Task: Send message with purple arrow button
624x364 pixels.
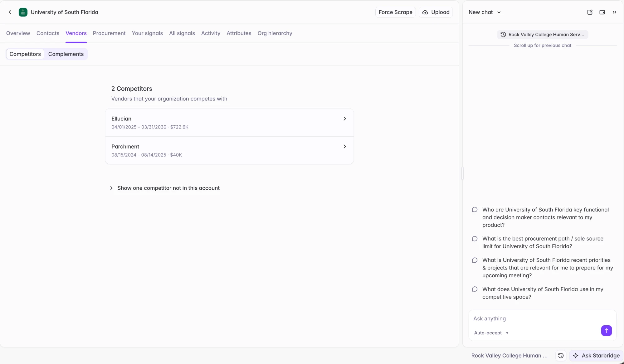Action: coord(606,330)
